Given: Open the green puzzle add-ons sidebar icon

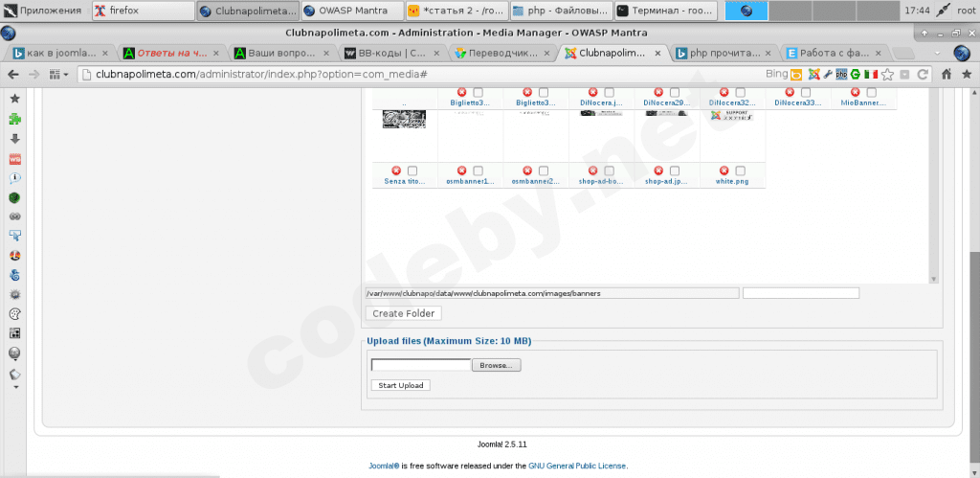Looking at the screenshot, I should point(15,119).
